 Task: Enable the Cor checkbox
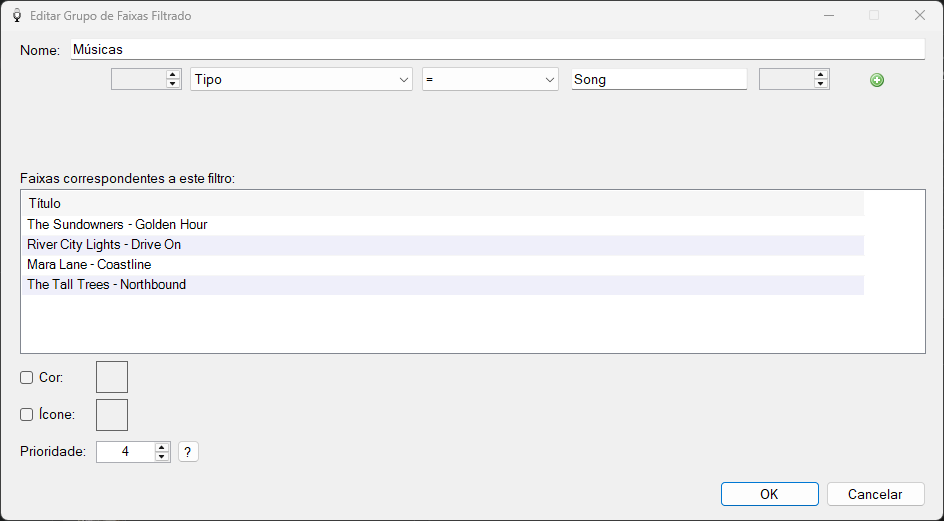[x=26, y=378]
